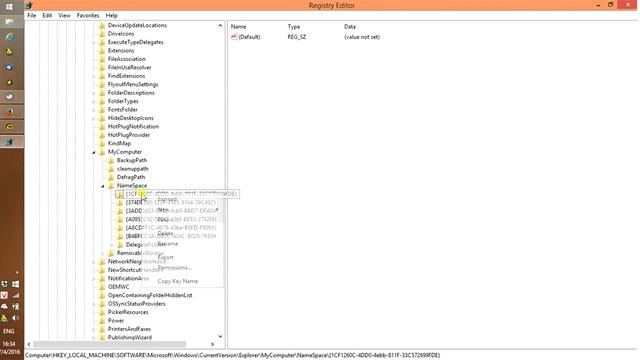Collapse the MyComputer key

coord(94,152)
